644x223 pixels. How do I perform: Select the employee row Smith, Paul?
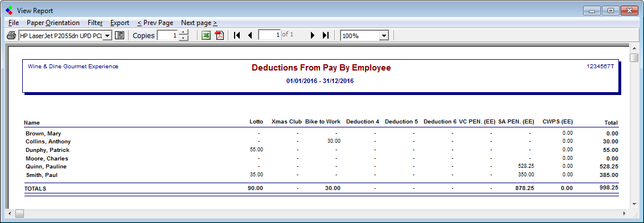click(321, 175)
